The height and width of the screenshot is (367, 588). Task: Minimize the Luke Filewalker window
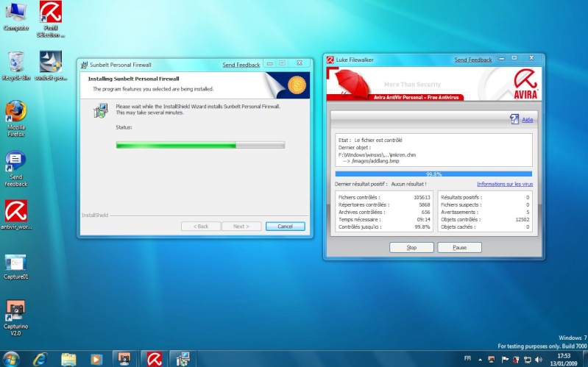point(502,58)
